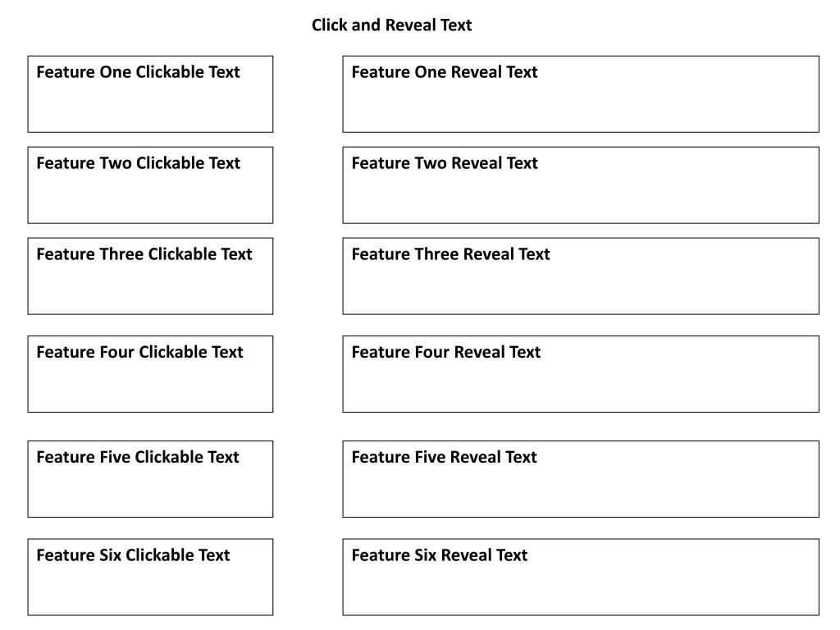Select the Feature Six Reveal Text panel
Viewport: 840px width, 630px height.
[x=581, y=577]
